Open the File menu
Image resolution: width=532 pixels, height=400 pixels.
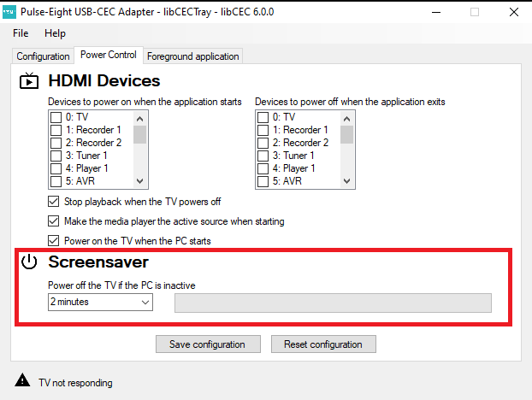[21, 33]
